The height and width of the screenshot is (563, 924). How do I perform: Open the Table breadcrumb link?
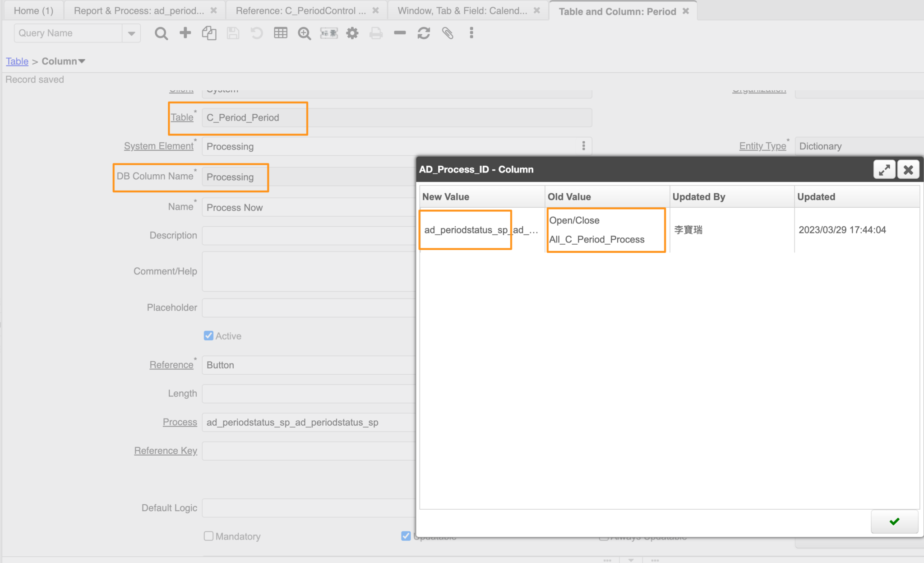pyautogui.click(x=17, y=61)
